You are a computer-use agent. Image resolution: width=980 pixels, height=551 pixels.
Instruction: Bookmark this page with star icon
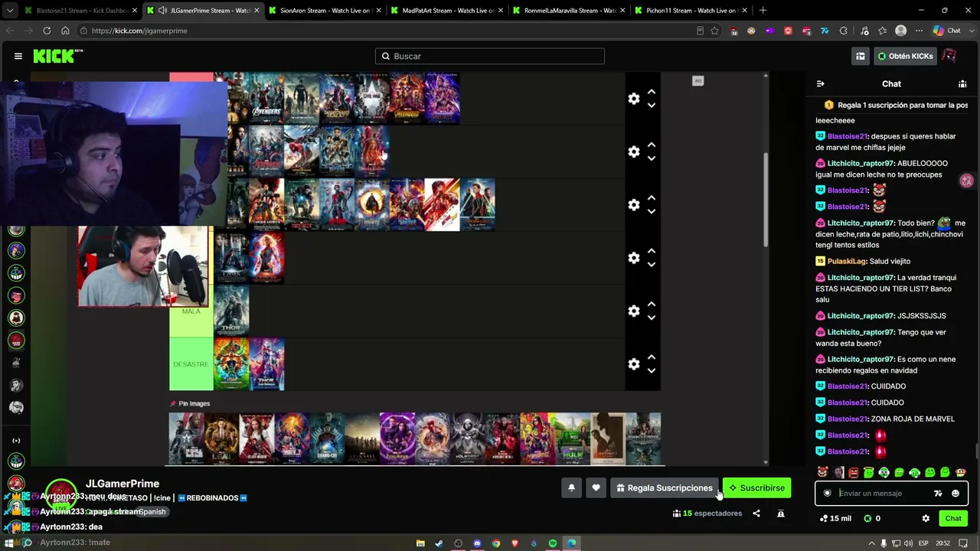(714, 31)
